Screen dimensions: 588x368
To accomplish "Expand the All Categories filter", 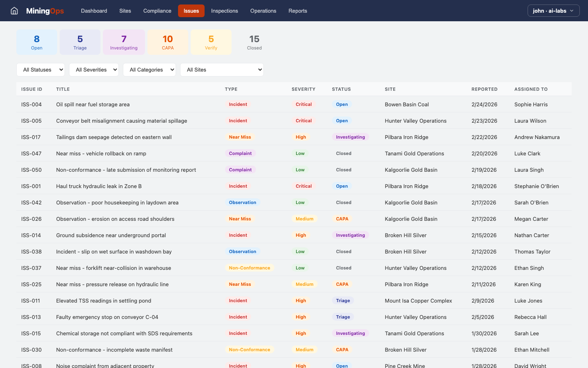I will point(149,70).
